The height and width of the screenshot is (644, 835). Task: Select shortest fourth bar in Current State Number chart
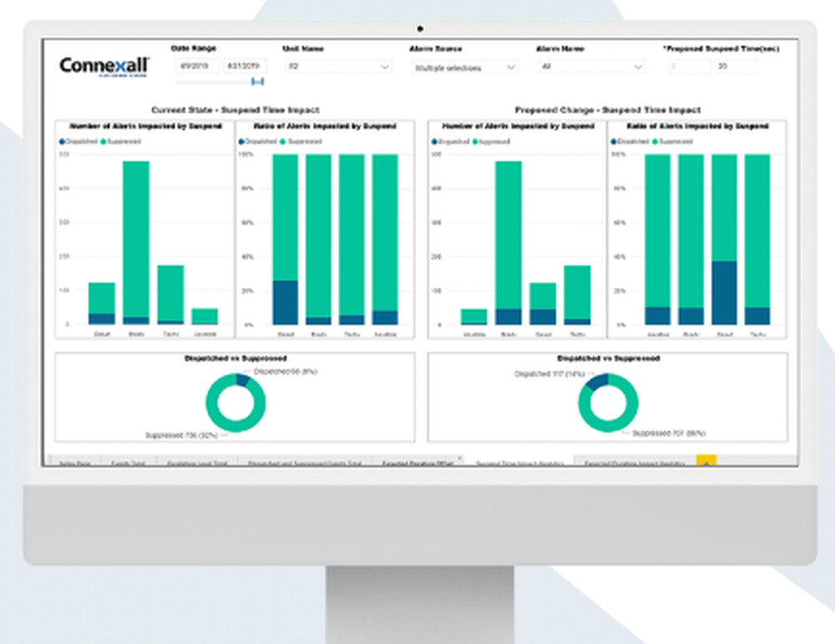pos(205,317)
